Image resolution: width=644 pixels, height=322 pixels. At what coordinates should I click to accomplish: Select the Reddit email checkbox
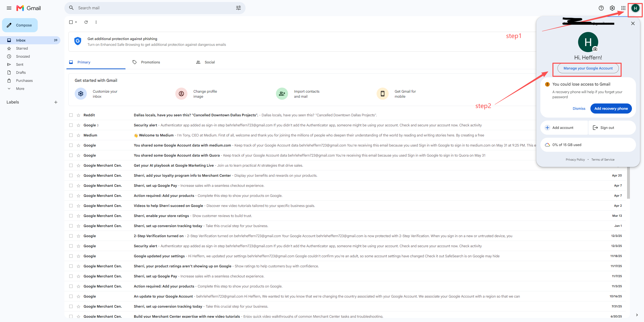coord(71,115)
